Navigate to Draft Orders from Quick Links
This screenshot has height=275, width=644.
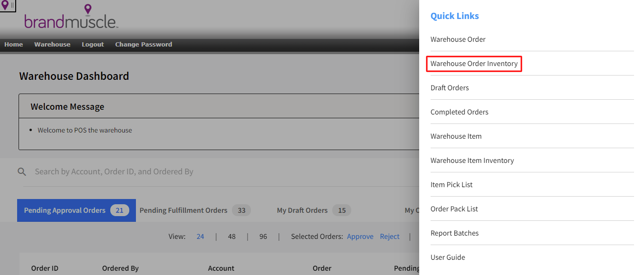pos(450,87)
